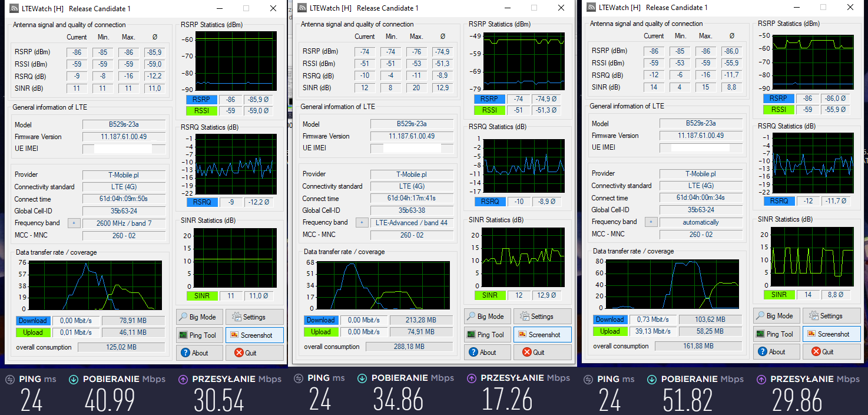Click the Global Cell-ID field showing 35b63-38
The width and height of the screenshot is (868, 415).
click(x=412, y=210)
